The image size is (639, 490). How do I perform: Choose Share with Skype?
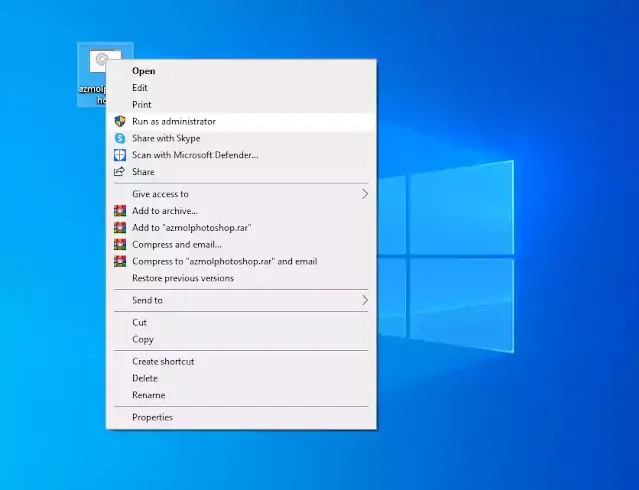pyautogui.click(x=241, y=138)
